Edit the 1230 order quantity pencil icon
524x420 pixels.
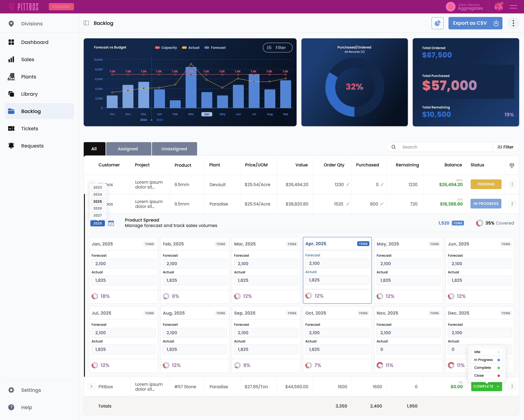(x=348, y=185)
